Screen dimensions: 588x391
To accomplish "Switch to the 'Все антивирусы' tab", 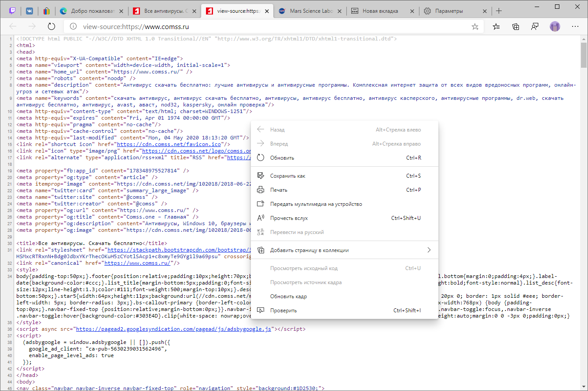I will point(164,11).
